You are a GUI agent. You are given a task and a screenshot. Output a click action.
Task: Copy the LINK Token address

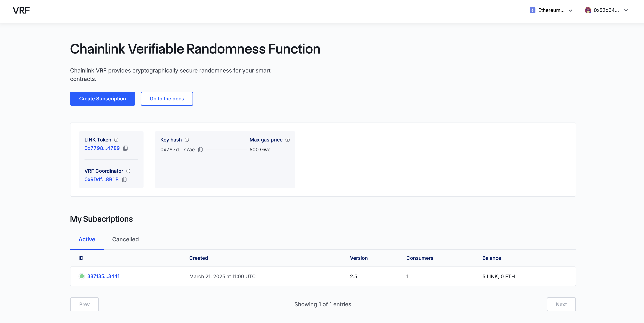(x=125, y=148)
